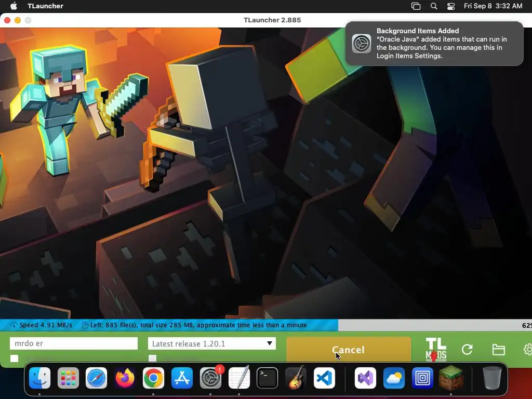Click the Left: 885 file(s) status text

pos(198,325)
